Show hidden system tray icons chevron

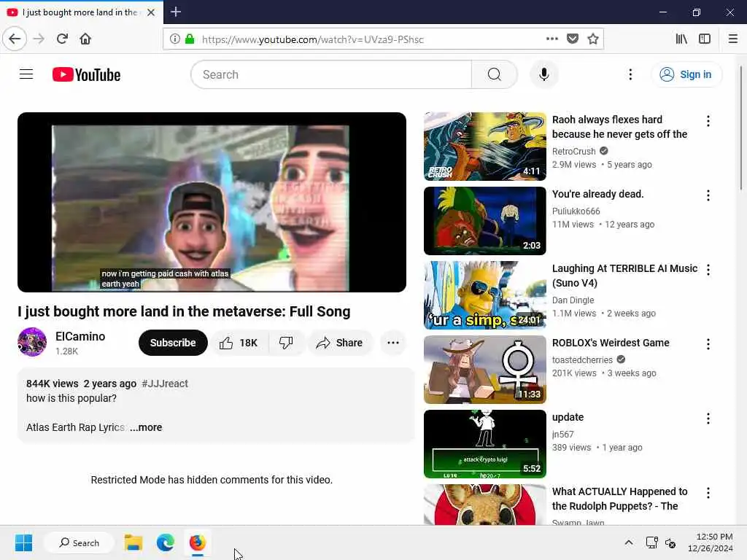pyautogui.click(x=629, y=542)
